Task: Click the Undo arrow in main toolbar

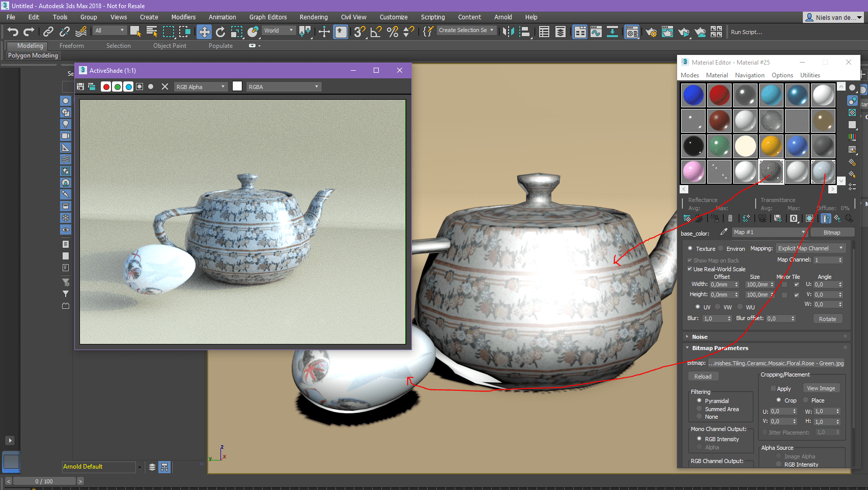Action: (x=13, y=32)
